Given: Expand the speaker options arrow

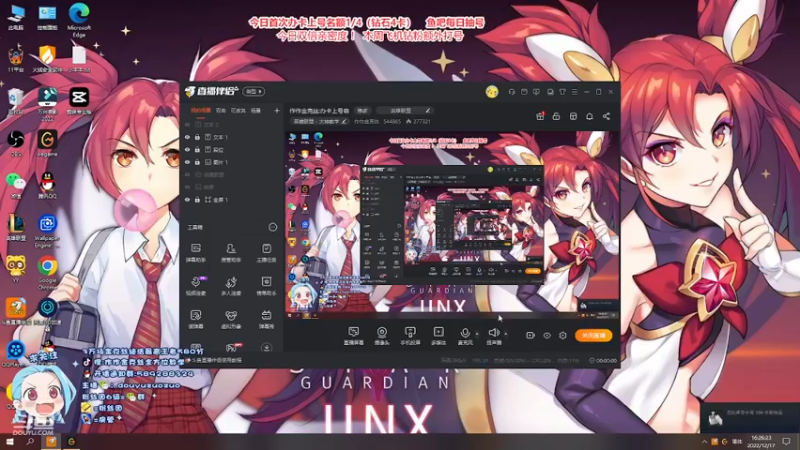Looking at the screenshot, I should [x=506, y=334].
